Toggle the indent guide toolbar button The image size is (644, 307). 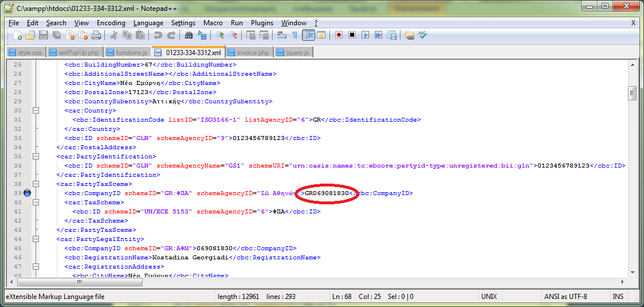click(x=308, y=36)
